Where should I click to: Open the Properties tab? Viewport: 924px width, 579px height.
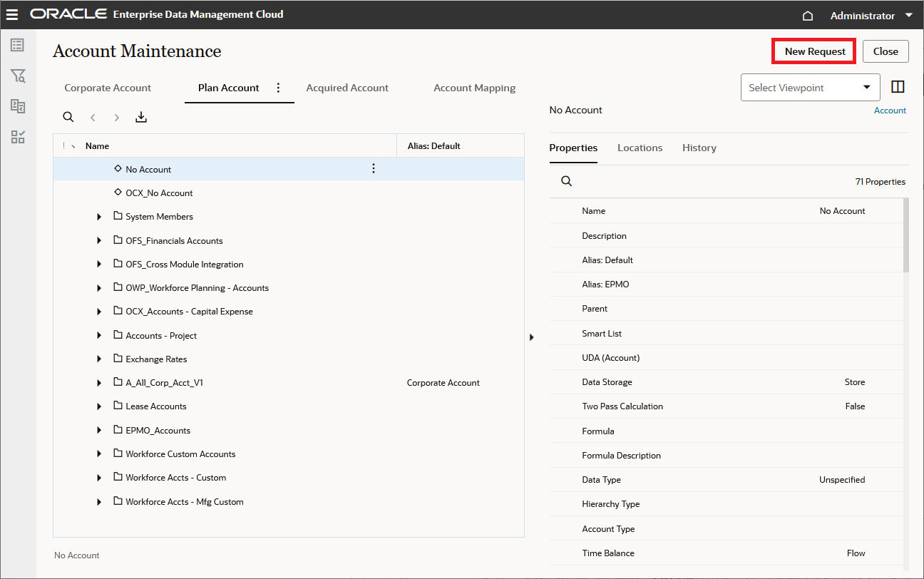pyautogui.click(x=573, y=148)
